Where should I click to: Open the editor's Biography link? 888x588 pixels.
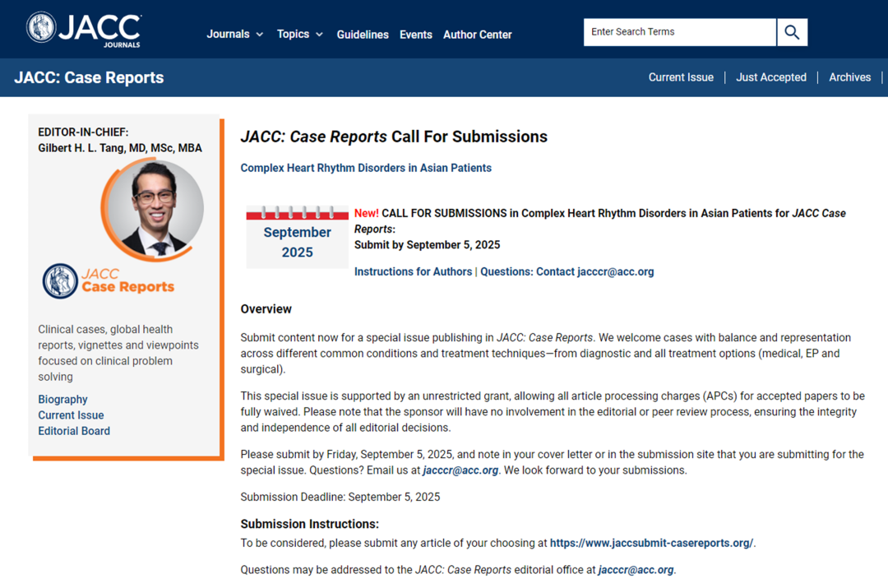pos(62,400)
